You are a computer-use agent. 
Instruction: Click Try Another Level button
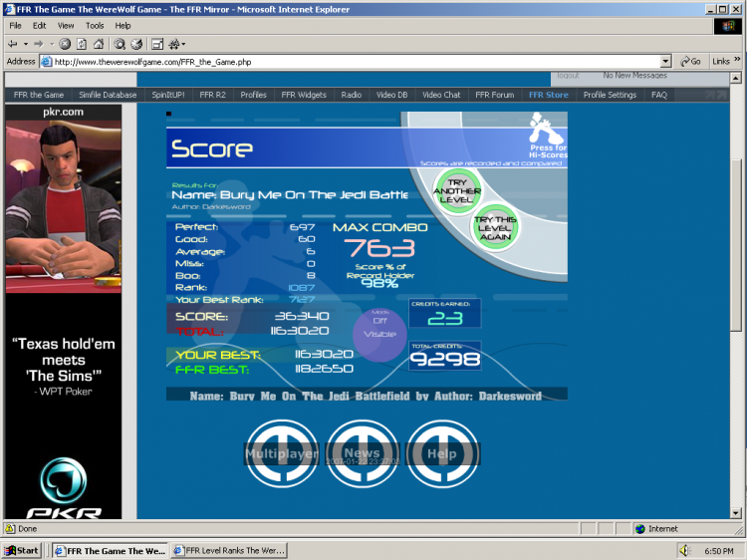[x=457, y=191]
